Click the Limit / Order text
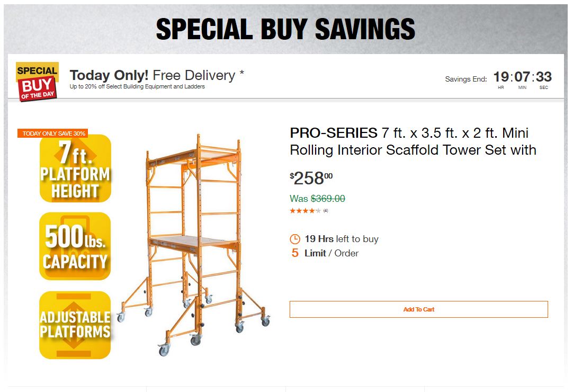The width and height of the screenshot is (573, 392). pos(332,253)
